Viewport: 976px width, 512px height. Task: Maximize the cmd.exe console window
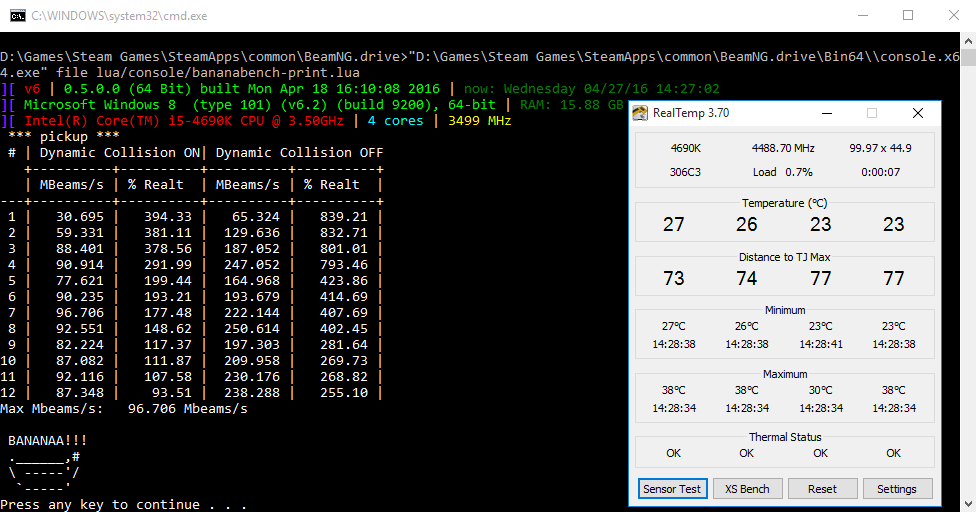click(908, 16)
